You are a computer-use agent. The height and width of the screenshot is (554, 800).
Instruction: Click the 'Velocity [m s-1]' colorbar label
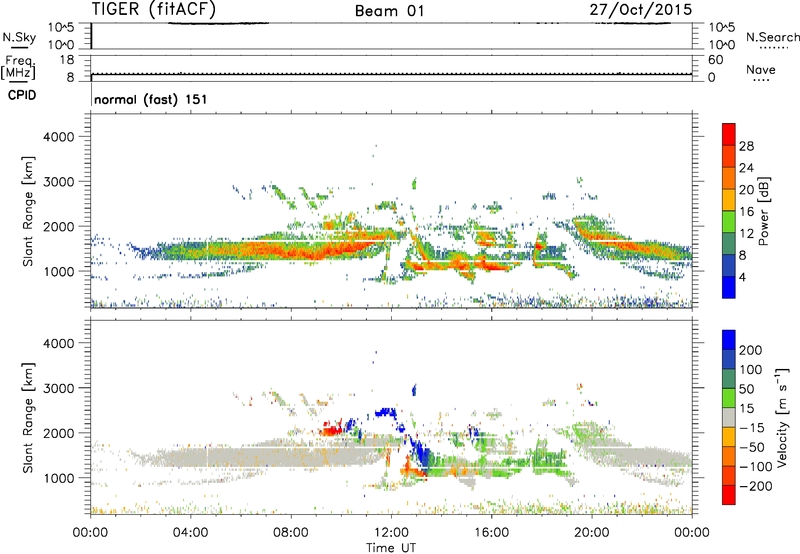tap(781, 417)
